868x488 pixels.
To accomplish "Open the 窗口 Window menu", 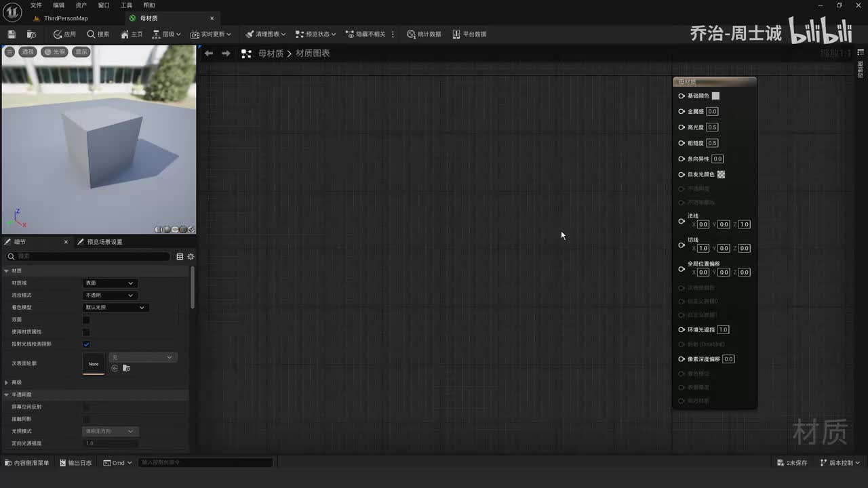I will 104,5.
